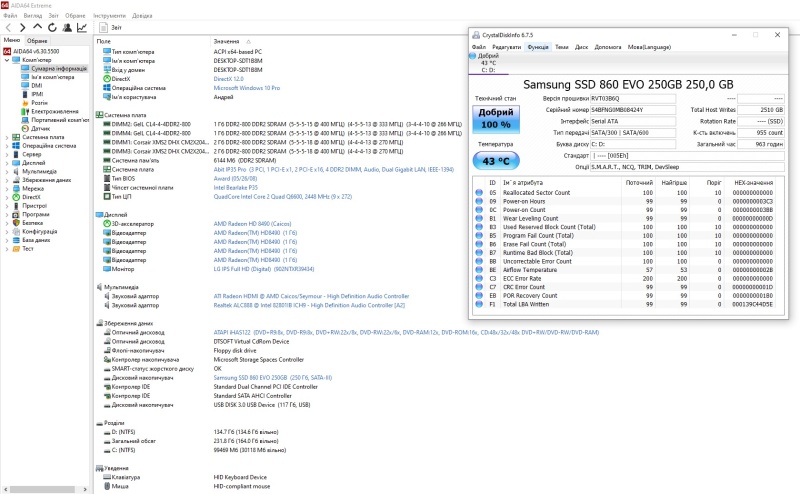Screen dimensions: 800x494
Task: Open the DirectX 12.0 link
Action: tap(229, 79)
